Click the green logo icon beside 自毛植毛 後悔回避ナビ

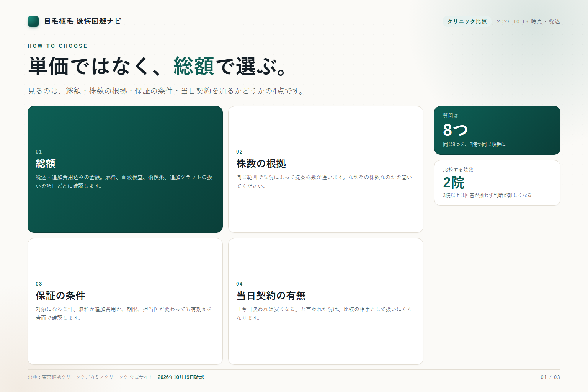(33, 21)
